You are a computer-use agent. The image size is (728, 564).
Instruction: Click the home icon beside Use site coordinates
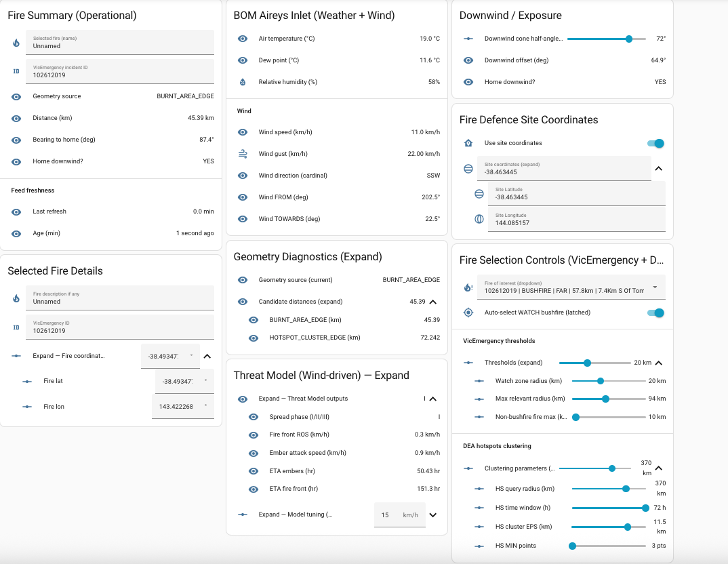point(468,143)
